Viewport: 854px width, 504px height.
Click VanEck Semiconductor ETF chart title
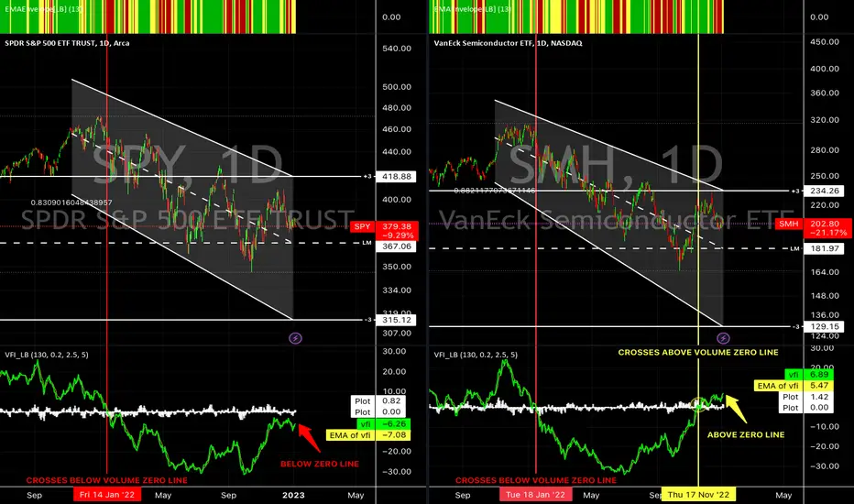(508, 43)
